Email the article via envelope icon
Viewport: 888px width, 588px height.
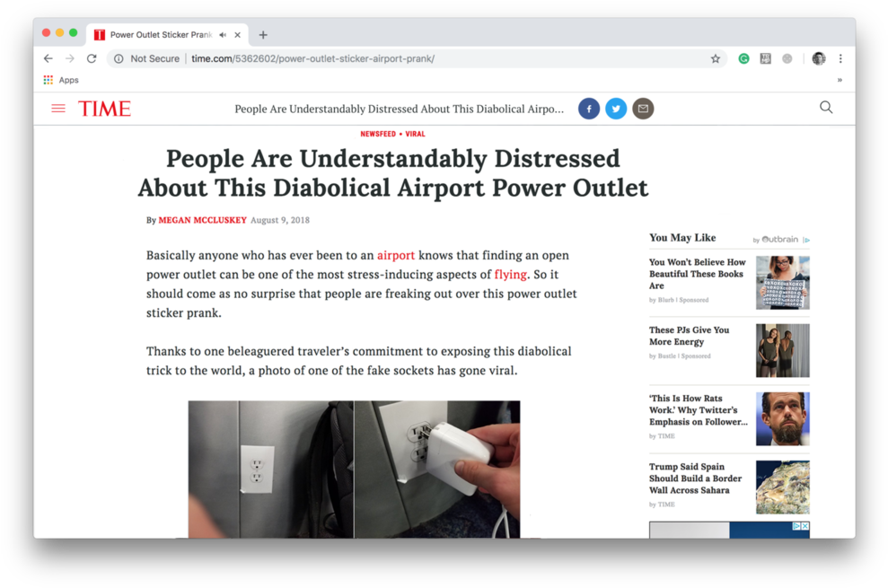click(x=643, y=109)
